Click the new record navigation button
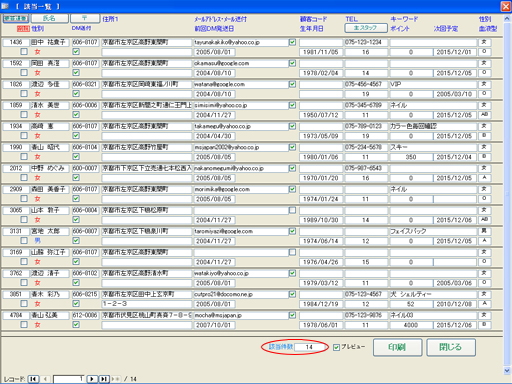This screenshot has height=384, width=512. (x=116, y=379)
